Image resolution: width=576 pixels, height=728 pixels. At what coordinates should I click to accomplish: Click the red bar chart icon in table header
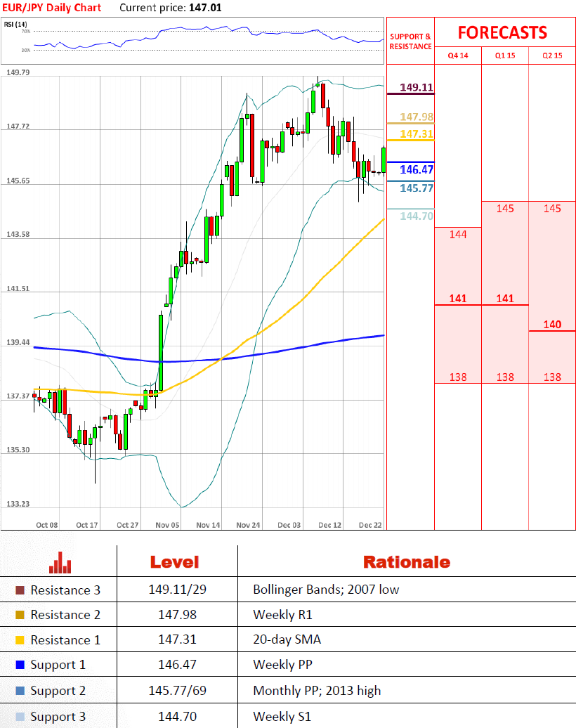[60, 562]
